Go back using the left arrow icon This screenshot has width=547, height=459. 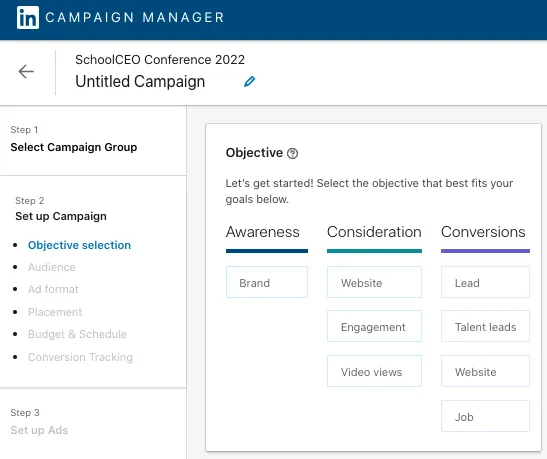(x=26, y=72)
